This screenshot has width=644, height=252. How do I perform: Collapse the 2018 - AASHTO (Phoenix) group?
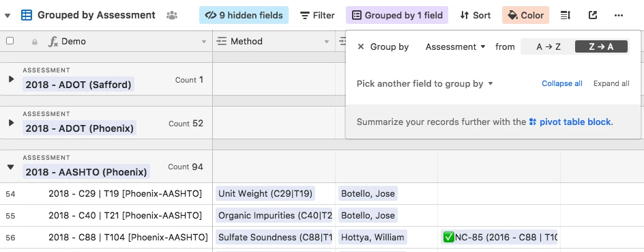click(x=11, y=167)
